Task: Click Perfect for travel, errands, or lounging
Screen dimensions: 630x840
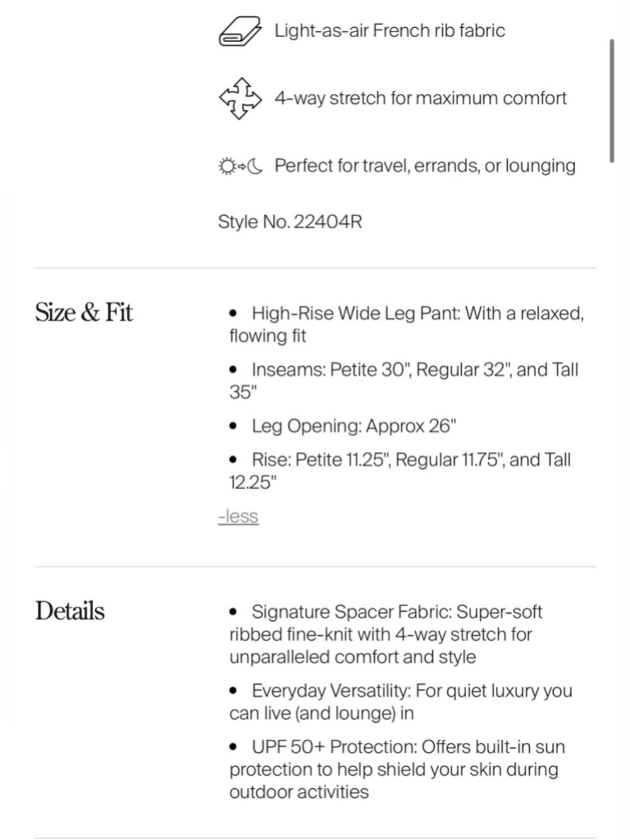Action: point(425,166)
